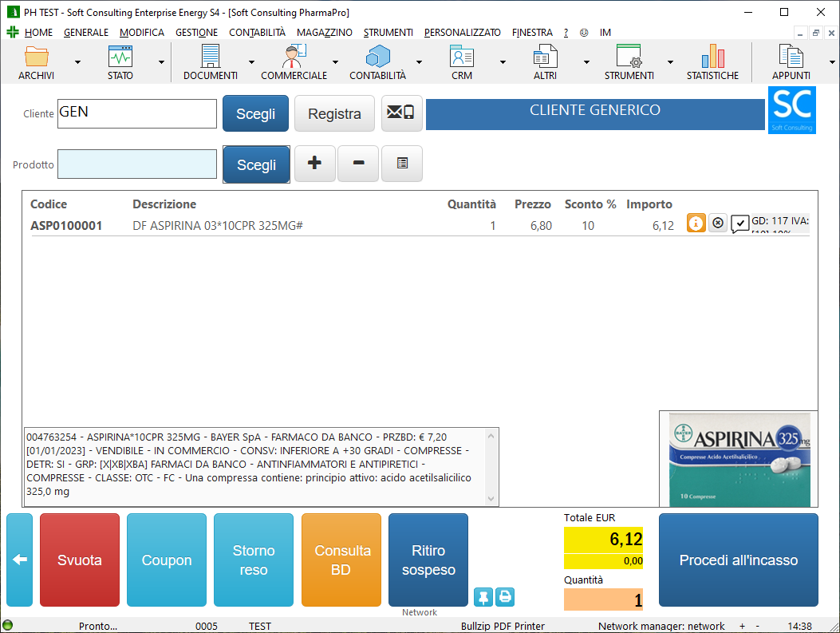Click the orange info icon on Aspirina row
840x633 pixels.
coord(696,224)
